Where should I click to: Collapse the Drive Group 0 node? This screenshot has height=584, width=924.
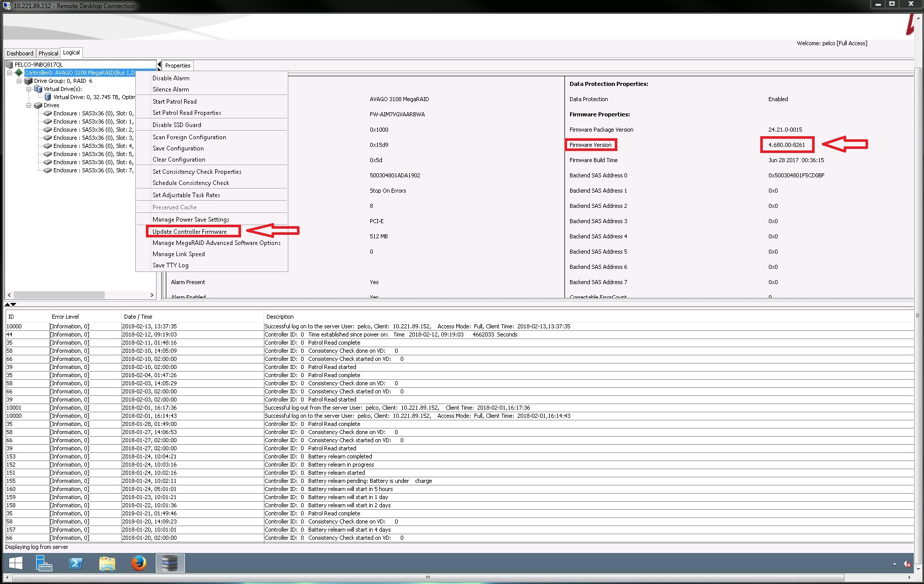pos(19,81)
